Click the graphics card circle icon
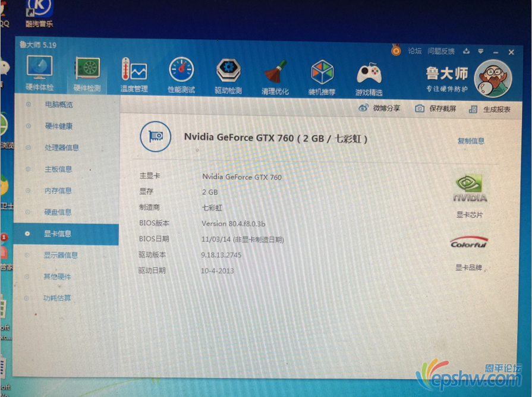Image resolution: width=532 pixels, height=397 pixels. point(155,137)
